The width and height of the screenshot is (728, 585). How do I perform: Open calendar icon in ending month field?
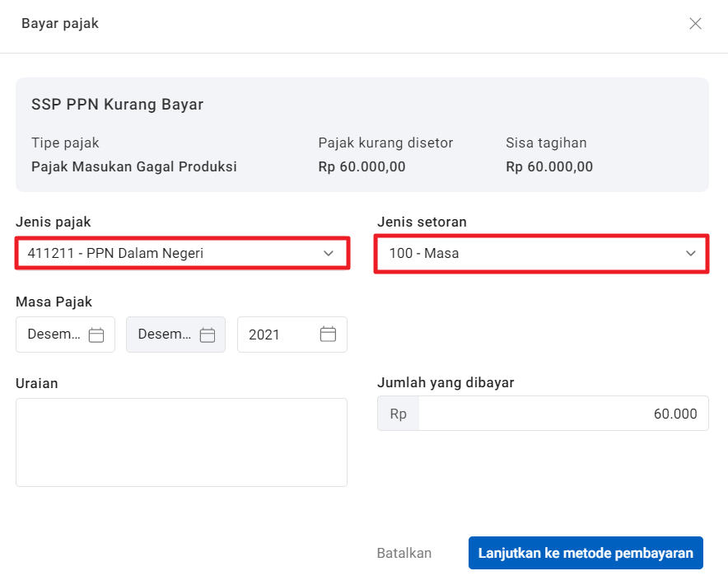click(207, 335)
